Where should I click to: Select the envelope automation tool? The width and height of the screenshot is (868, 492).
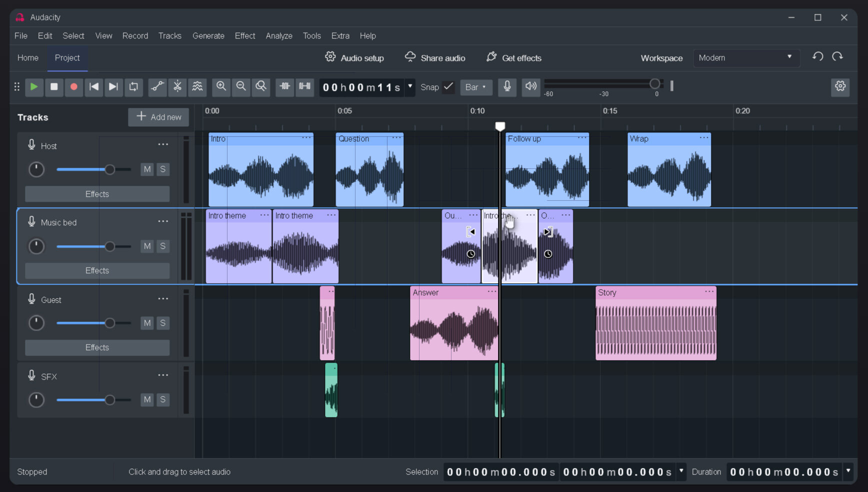coord(157,87)
